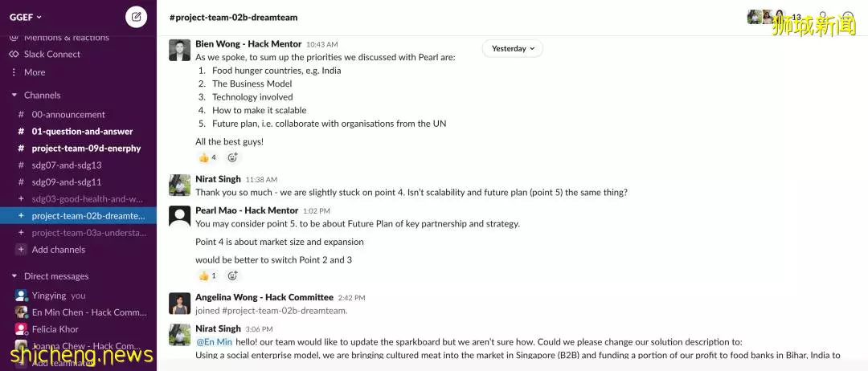Open GGEF workspace dropdown menu
The image size is (868, 371).
(x=26, y=17)
